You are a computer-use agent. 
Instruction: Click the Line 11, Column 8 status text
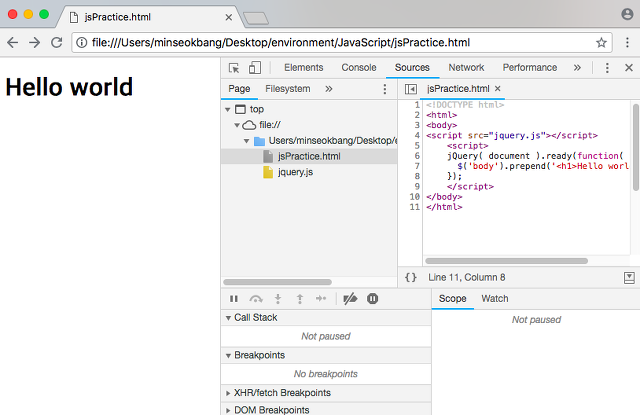point(467,277)
